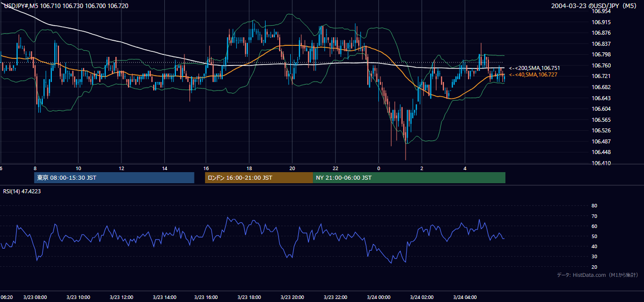This screenshot has width=644, height=302.
Task: Click the 3/23 12:00 bottom axis timestamp
Action: click(121, 297)
